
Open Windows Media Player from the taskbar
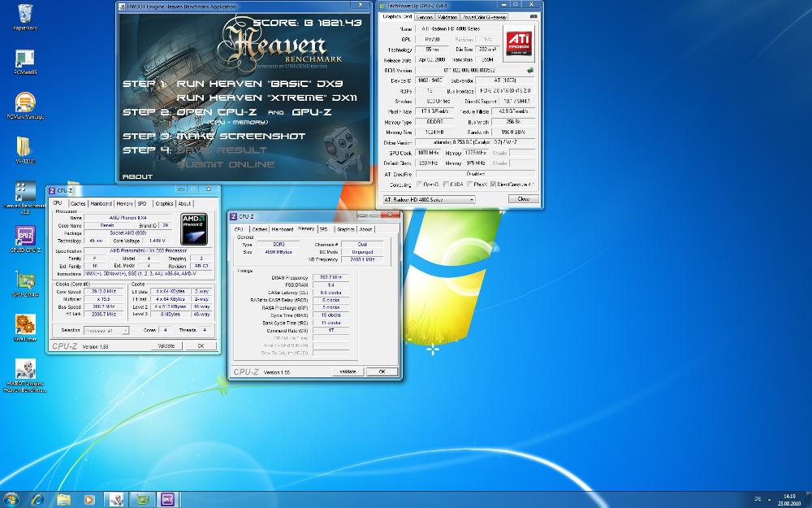[89, 500]
